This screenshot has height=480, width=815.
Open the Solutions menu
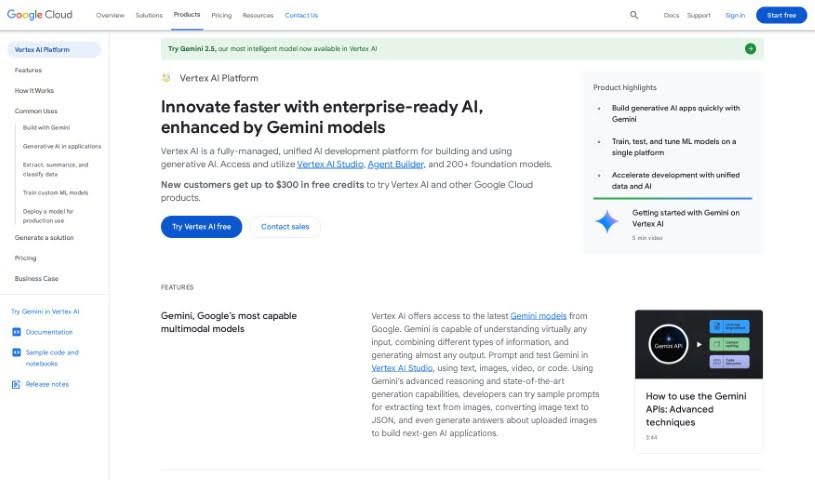[149, 16]
